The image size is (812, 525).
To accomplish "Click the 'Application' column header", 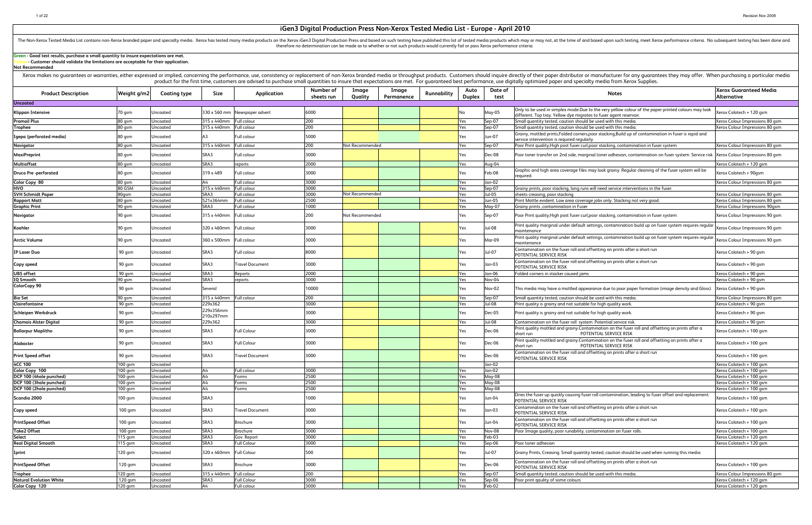I will tap(269, 94).
